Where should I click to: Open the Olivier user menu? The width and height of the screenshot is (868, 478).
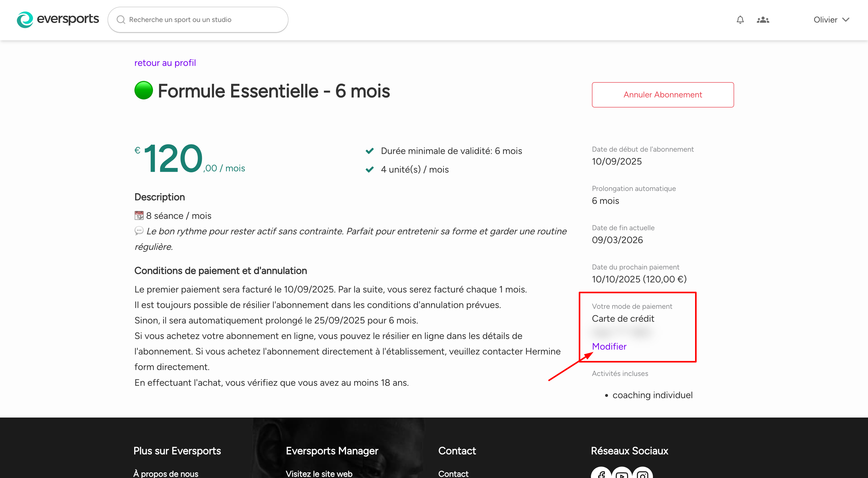click(x=825, y=20)
